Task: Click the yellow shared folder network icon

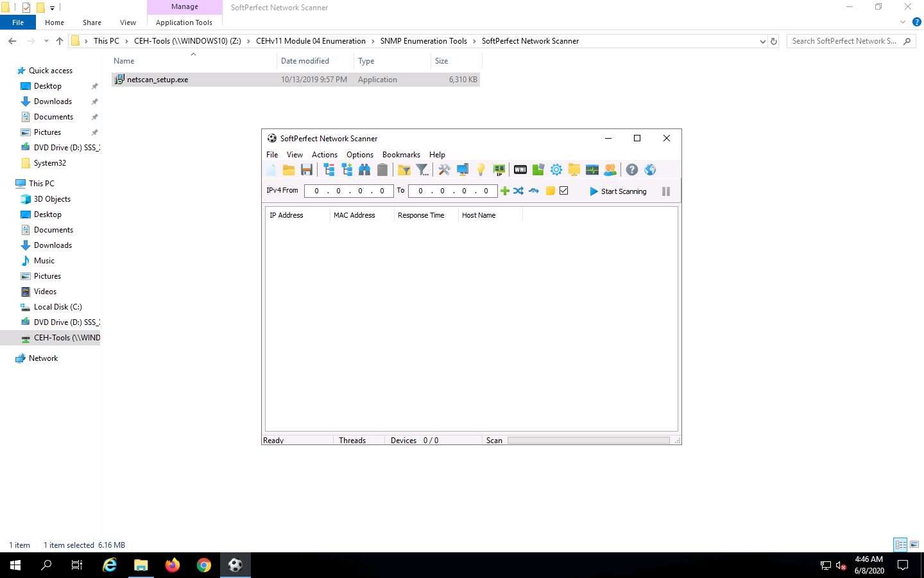Action: (574, 170)
